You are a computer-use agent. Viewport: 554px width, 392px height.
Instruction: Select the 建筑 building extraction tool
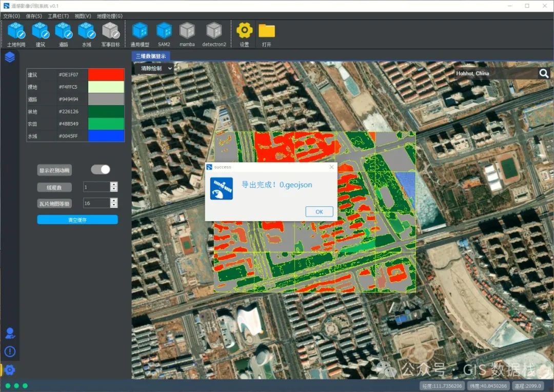click(41, 34)
